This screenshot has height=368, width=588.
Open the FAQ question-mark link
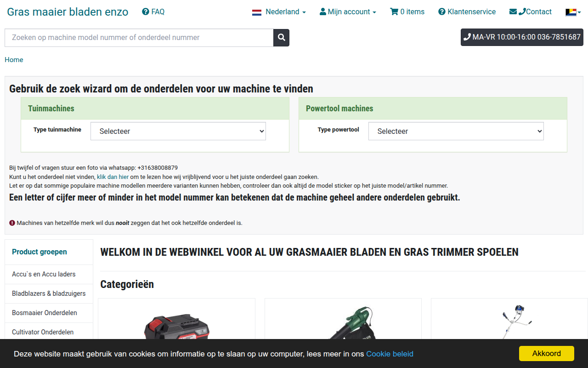(153, 11)
